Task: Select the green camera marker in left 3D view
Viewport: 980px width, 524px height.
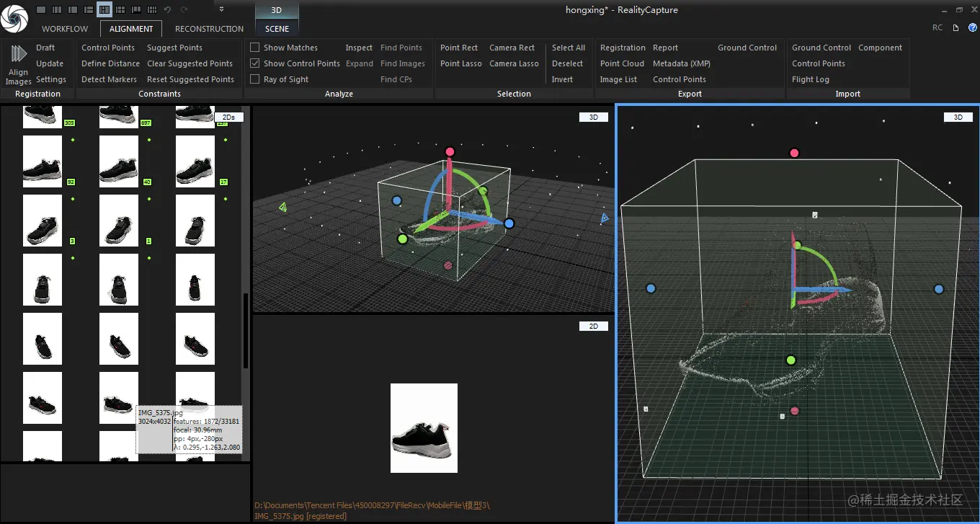Action: 283,208
